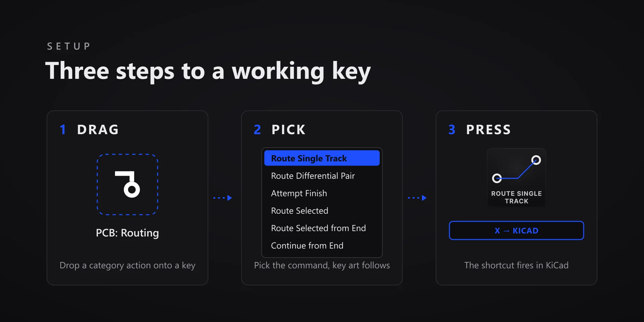Choose Route Differential Pair command
The height and width of the screenshot is (322, 644).
coord(322,176)
